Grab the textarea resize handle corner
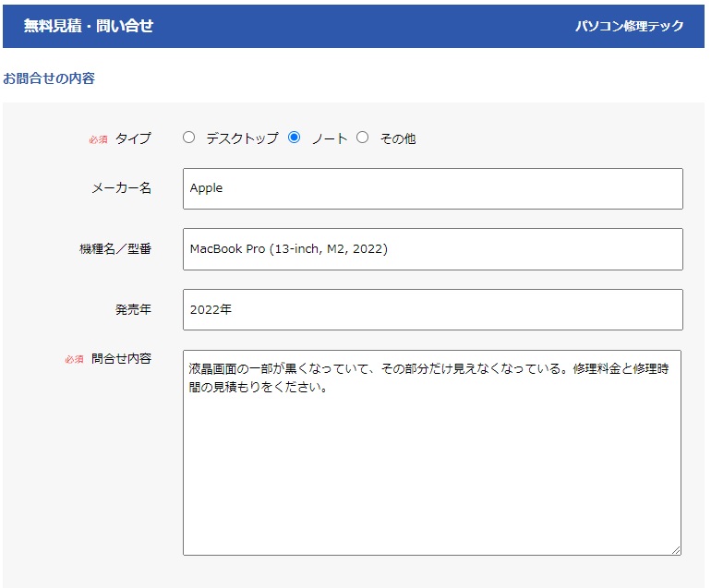The width and height of the screenshot is (711, 588). [x=676, y=550]
